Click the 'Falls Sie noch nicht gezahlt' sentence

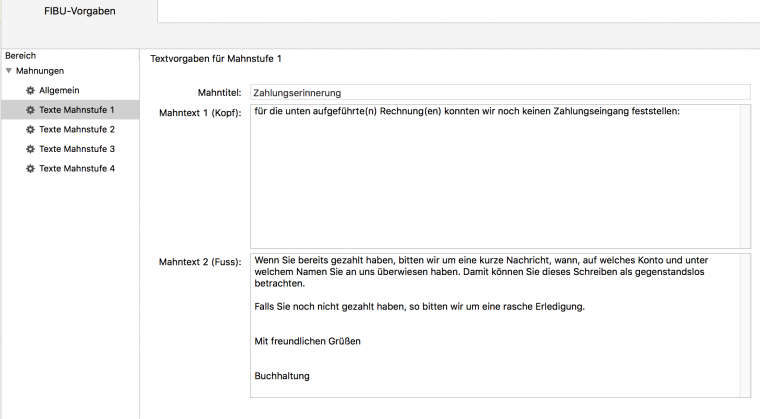point(419,307)
